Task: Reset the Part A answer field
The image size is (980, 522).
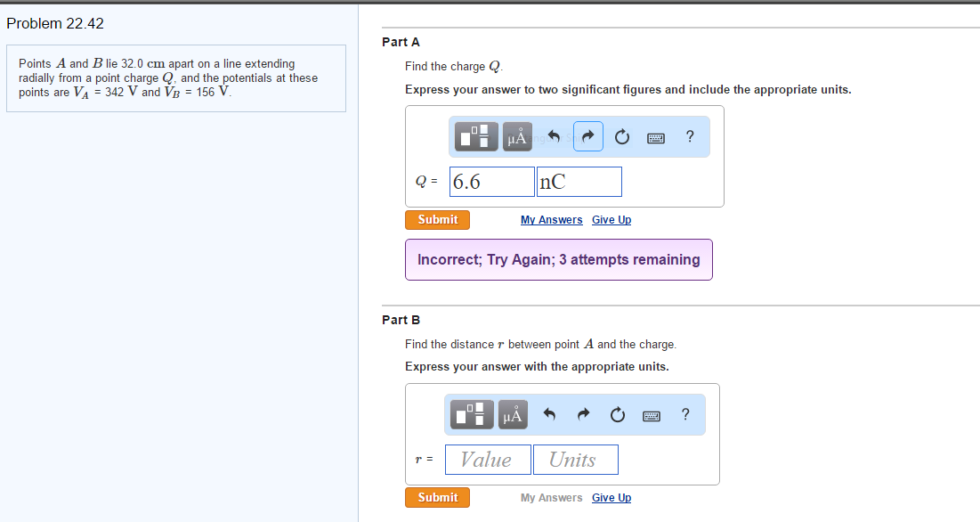Action: (621, 136)
